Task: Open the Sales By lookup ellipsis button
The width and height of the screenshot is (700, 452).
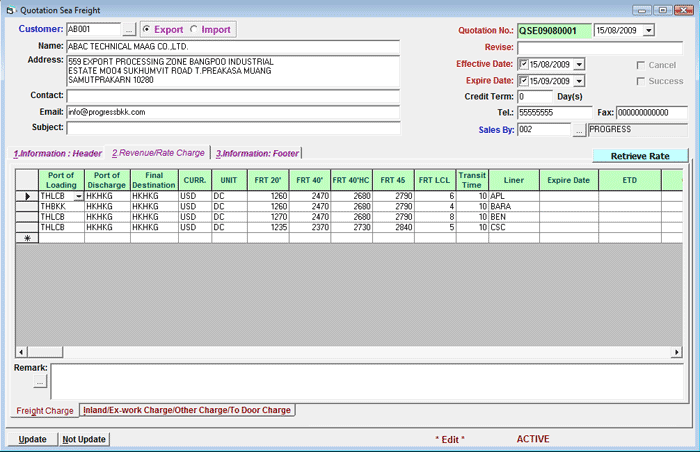Action: (579, 130)
